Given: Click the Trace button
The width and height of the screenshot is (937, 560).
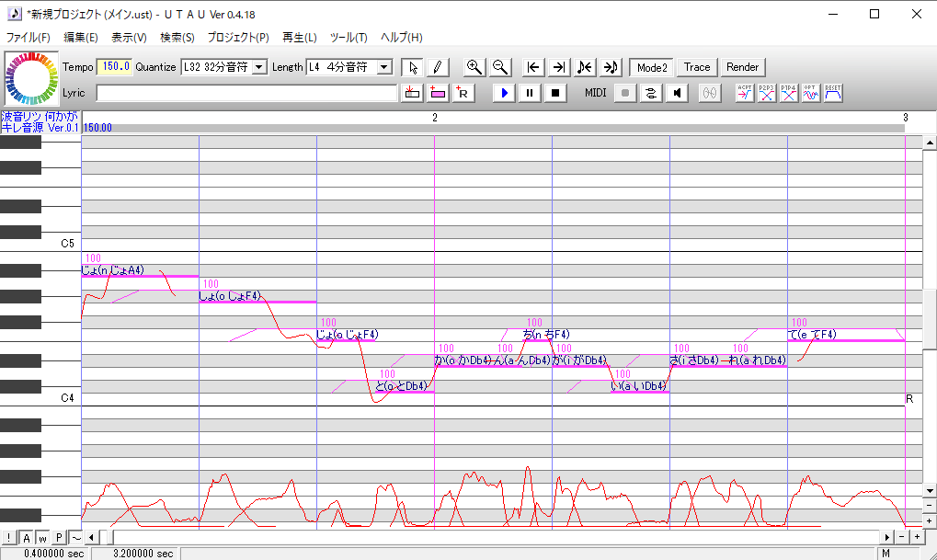Looking at the screenshot, I should pyautogui.click(x=697, y=67).
